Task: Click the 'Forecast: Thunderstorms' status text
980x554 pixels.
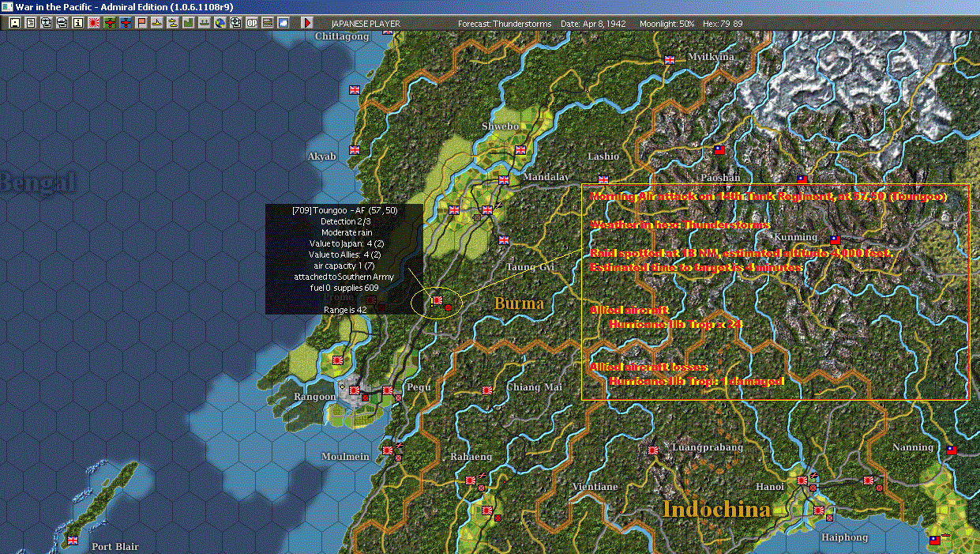Action: click(x=505, y=24)
